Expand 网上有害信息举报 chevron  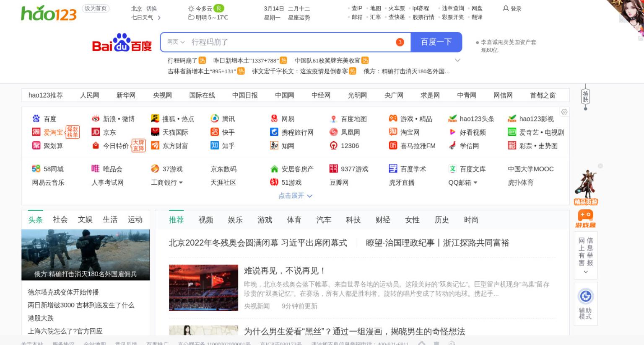pyautogui.click(x=586, y=272)
